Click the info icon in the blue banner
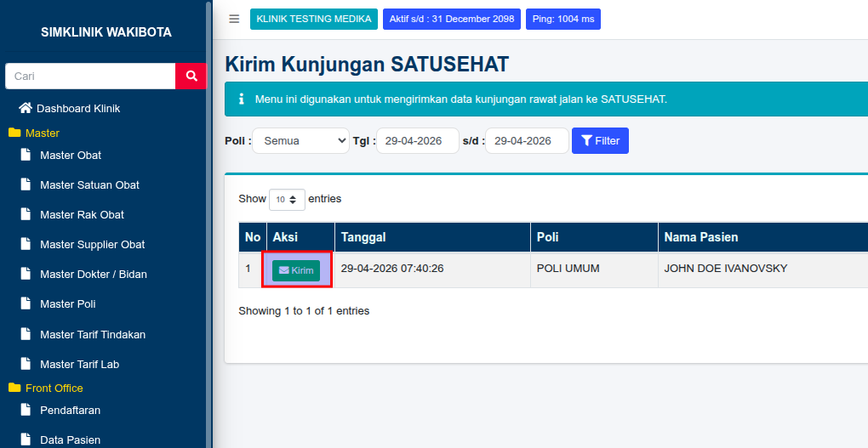The width and height of the screenshot is (868, 448). 241,99
